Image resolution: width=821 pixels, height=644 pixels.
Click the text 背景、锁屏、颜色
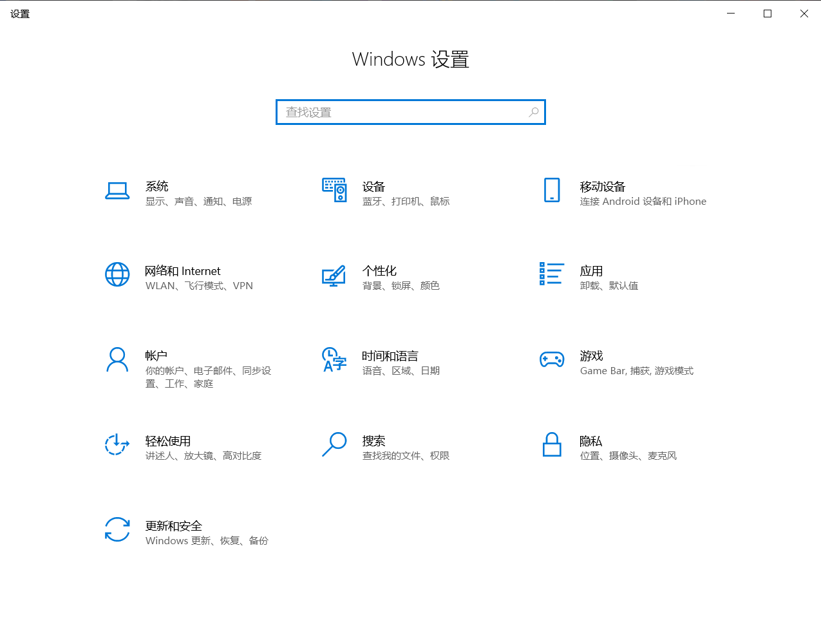click(x=401, y=286)
